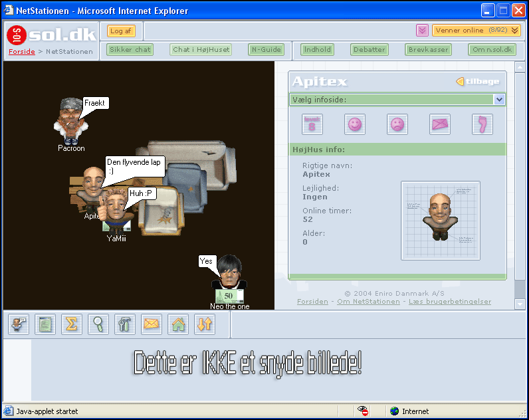Click the pink sad smiley icon

(x=397, y=124)
